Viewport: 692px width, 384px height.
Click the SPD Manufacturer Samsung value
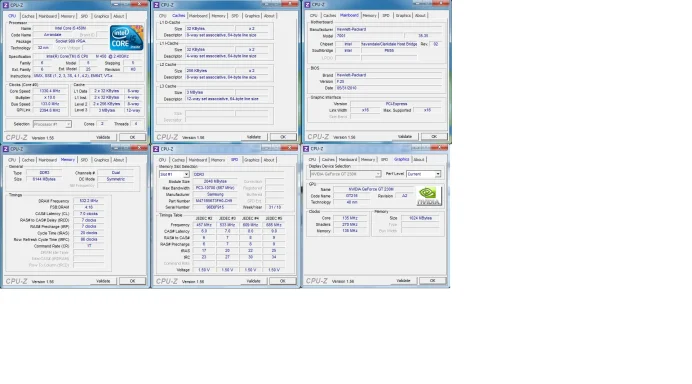pyautogui.click(x=215, y=194)
